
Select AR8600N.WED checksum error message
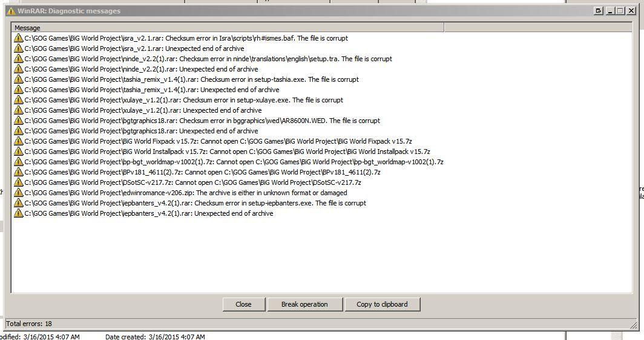click(x=202, y=121)
